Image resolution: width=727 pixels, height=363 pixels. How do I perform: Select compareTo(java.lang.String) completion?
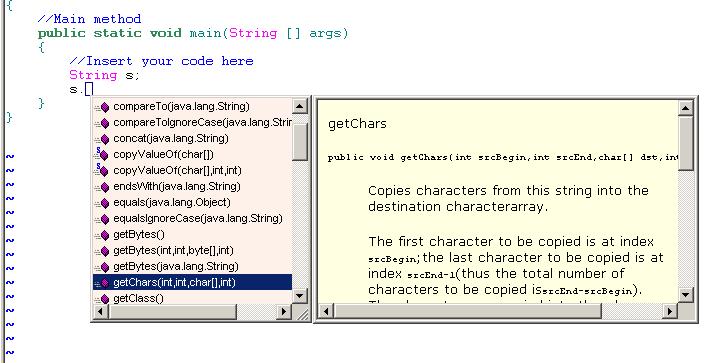(192, 107)
